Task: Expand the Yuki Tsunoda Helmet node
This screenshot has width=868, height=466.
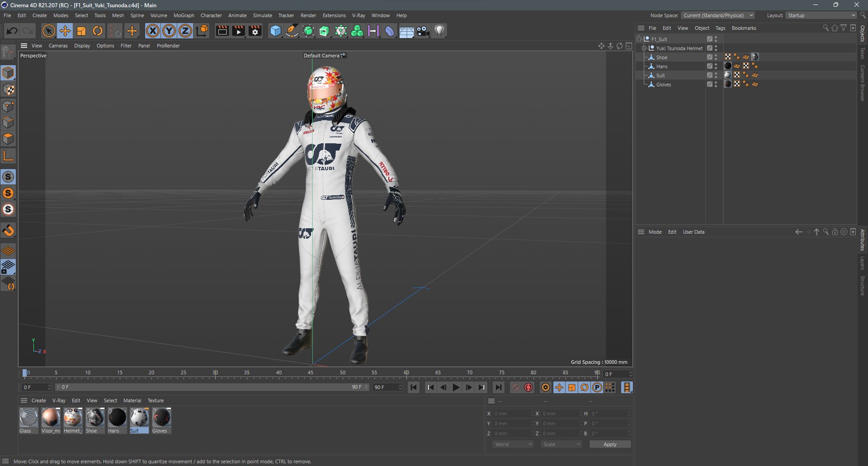Action: pyautogui.click(x=644, y=48)
